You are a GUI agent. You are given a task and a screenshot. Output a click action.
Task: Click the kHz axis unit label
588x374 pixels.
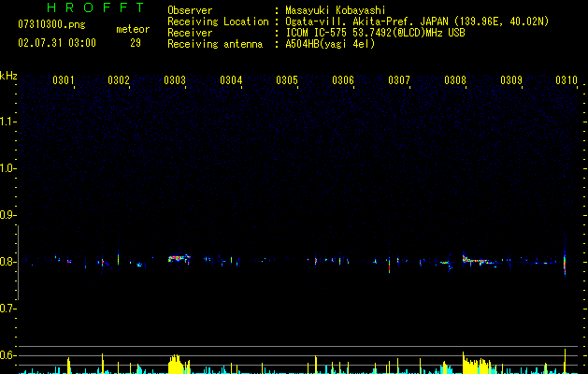(x=8, y=76)
